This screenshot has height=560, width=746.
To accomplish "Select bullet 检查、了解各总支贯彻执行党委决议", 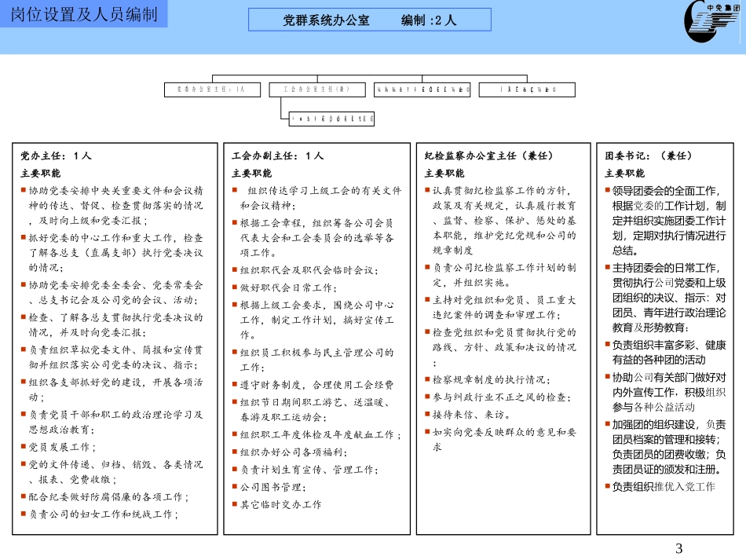I will [112, 325].
